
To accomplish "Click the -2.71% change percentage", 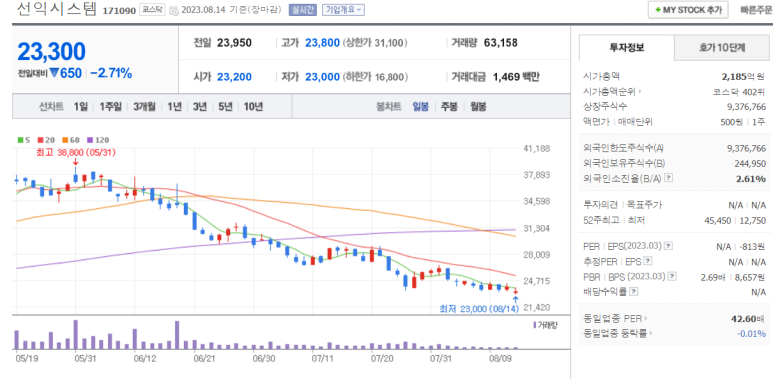I will (111, 73).
